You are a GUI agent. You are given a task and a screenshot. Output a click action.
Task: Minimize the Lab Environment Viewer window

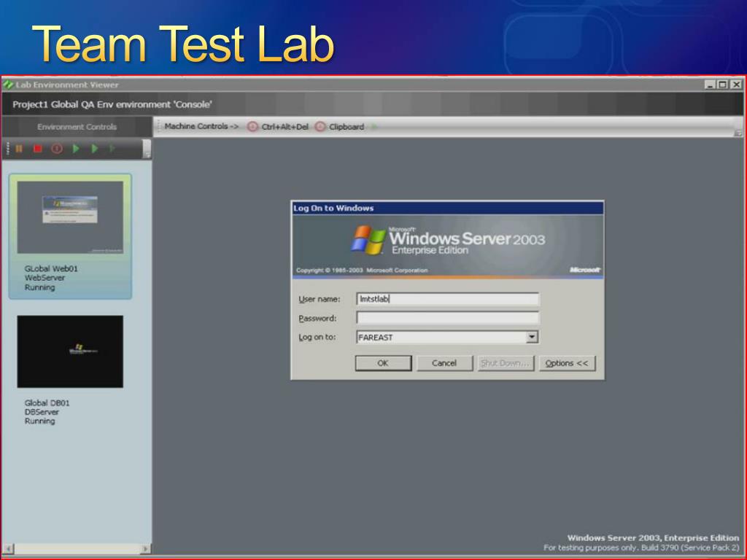point(711,85)
